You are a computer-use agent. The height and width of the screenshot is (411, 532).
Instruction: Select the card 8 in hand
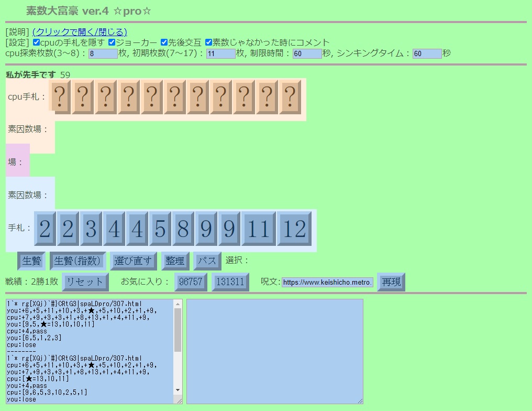183,228
